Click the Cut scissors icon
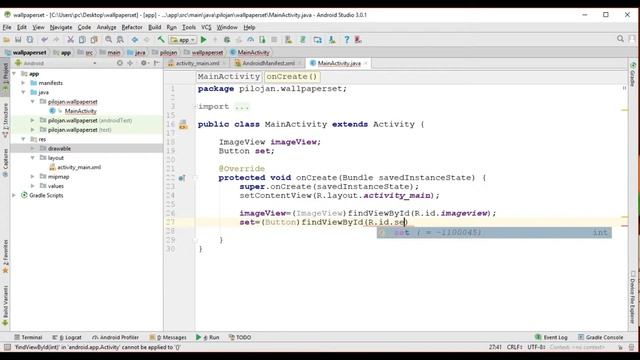This screenshot has width=640, height=360. click(71, 40)
